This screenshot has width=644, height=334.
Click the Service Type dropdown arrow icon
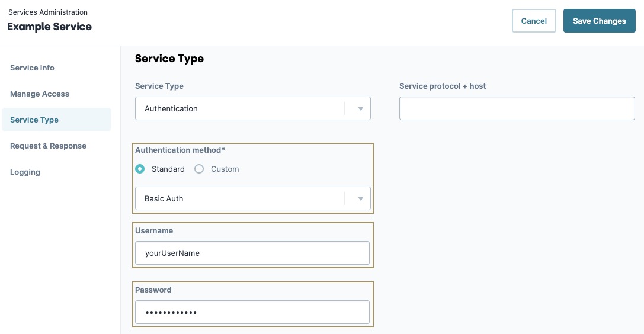point(361,109)
